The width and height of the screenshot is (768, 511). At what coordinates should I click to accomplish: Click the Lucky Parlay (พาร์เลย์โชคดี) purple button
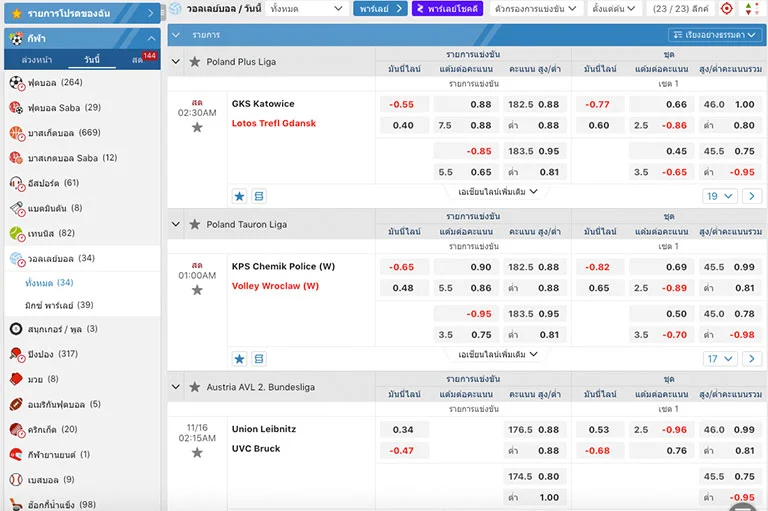click(x=447, y=9)
